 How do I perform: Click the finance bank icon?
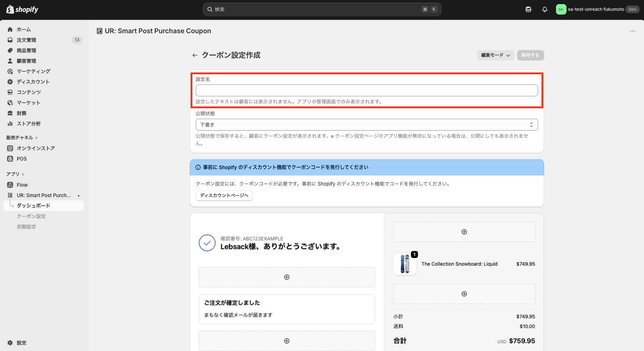point(10,113)
